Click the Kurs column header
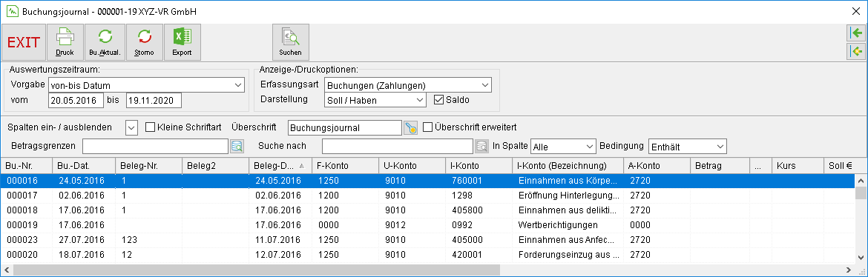This screenshot has width=868, height=277. point(797,165)
